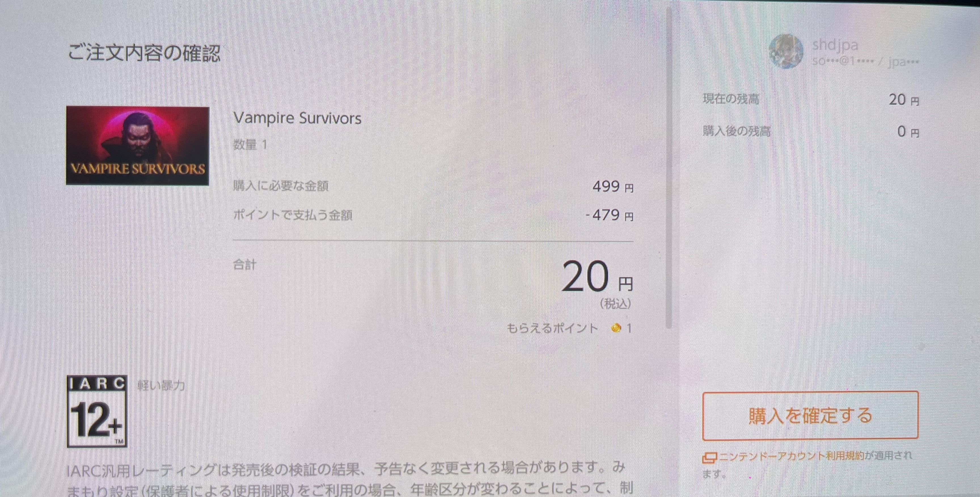This screenshot has height=497, width=980.
Task: Click the shdjpa user avatar icon
Action: point(786,51)
